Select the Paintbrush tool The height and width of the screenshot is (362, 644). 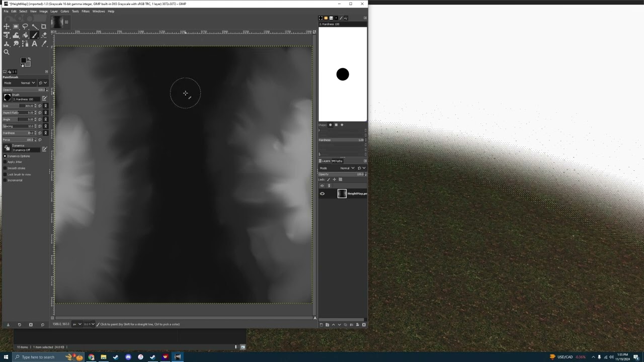click(x=34, y=35)
